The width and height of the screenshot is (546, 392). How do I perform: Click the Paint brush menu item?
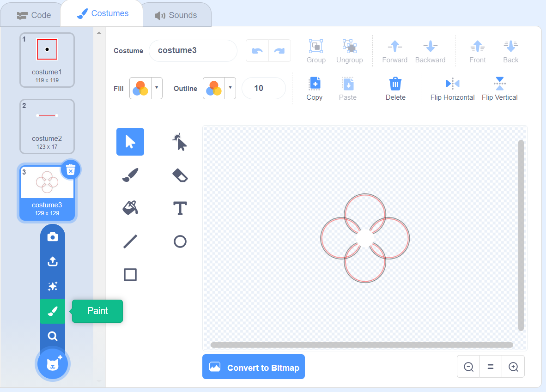[53, 311]
